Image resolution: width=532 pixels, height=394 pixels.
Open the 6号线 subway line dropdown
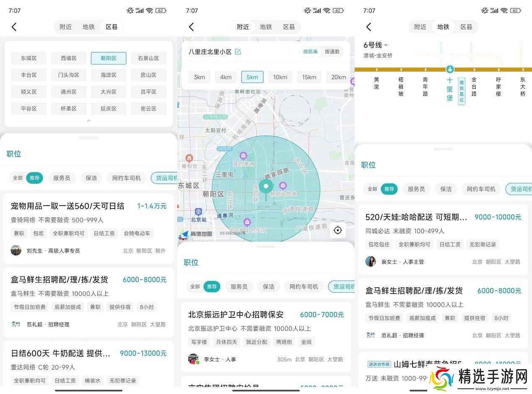pos(375,45)
